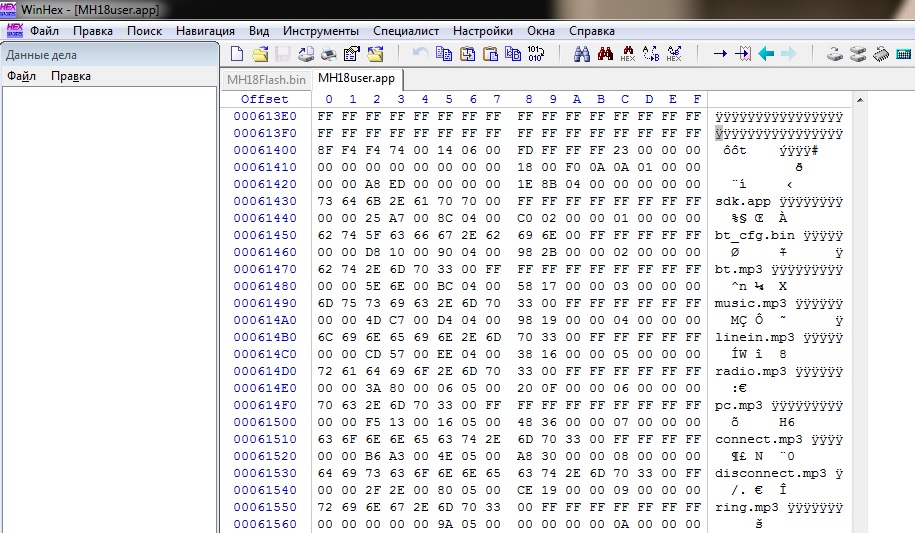The height and width of the screenshot is (533, 915).
Task: Click hex byte at offset 00061430 first column
Action: [x=325, y=201]
